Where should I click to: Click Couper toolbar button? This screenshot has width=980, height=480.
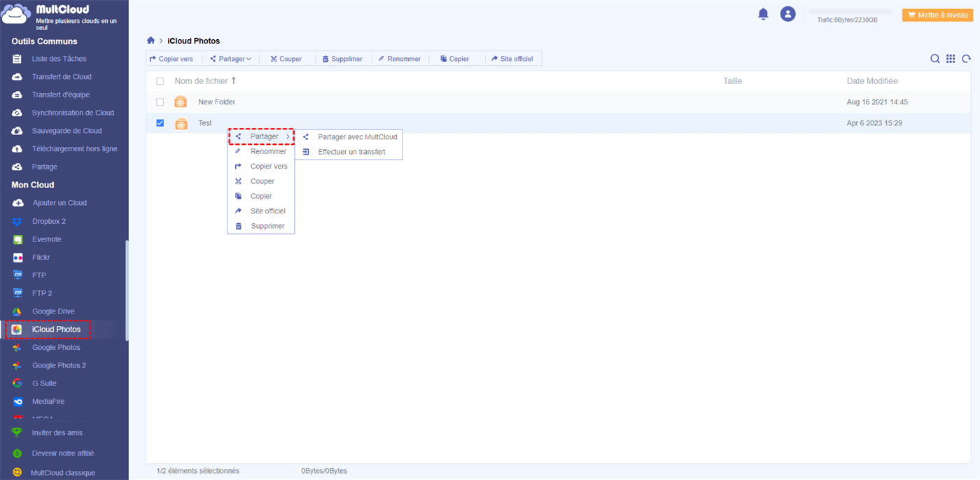pyautogui.click(x=286, y=59)
